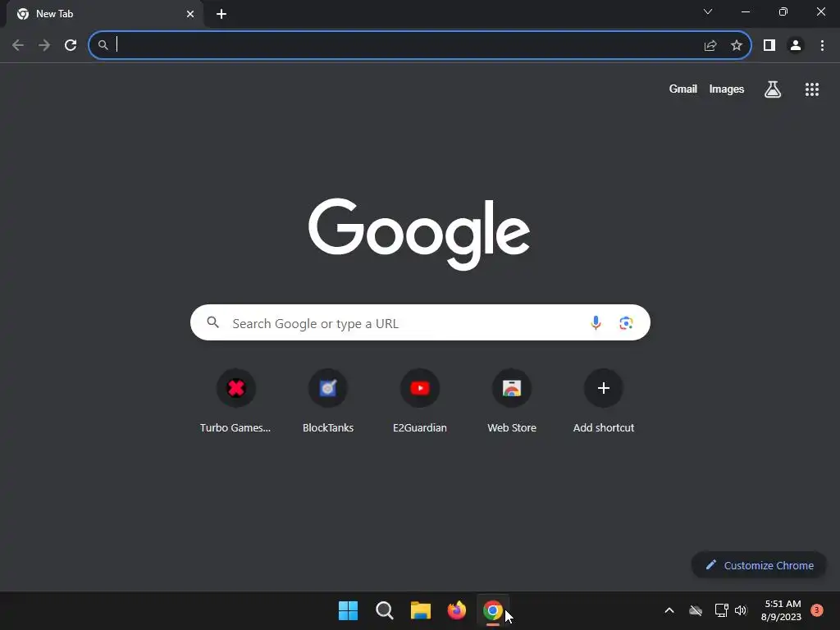This screenshot has width=840, height=630.
Task: Click the Customize Chrome button
Action: pyautogui.click(x=759, y=565)
